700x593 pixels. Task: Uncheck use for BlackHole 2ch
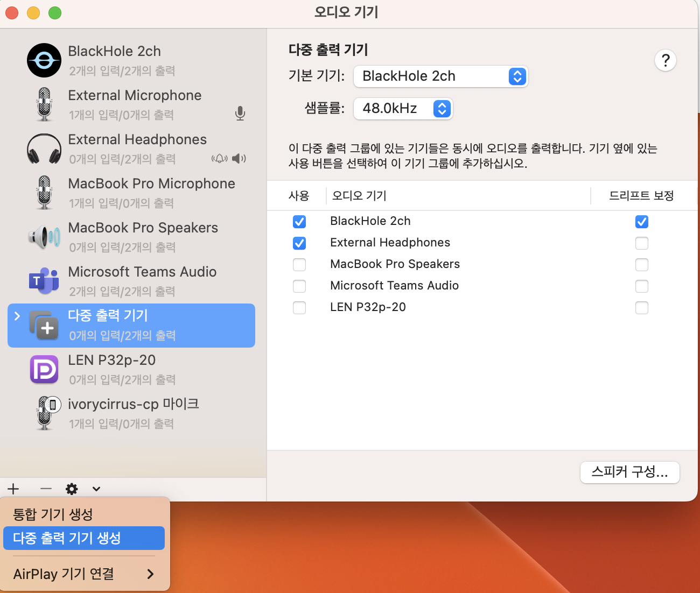pyautogui.click(x=299, y=222)
